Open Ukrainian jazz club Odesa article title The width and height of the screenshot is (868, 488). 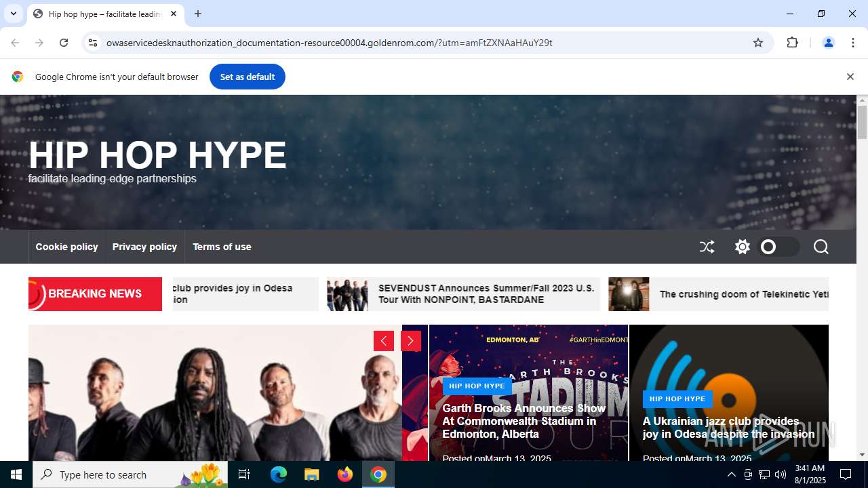tap(728, 428)
